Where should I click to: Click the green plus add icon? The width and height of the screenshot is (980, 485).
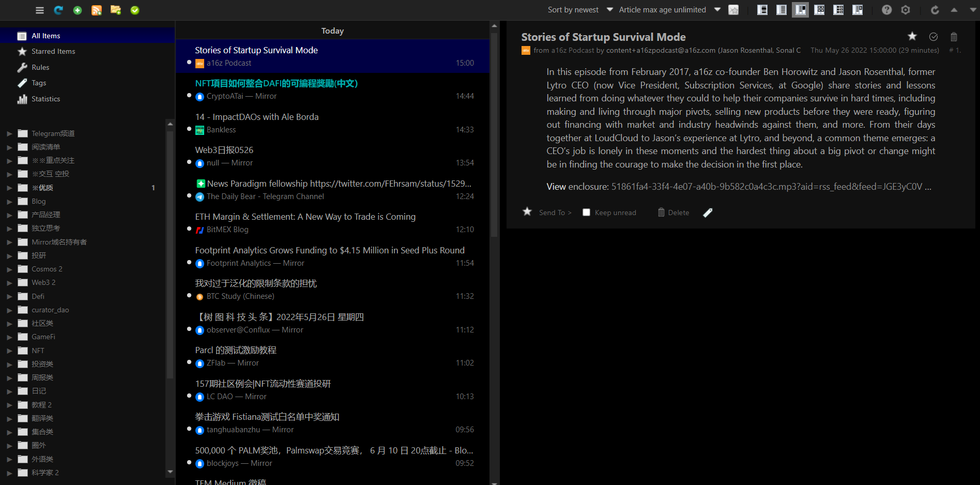click(x=78, y=10)
